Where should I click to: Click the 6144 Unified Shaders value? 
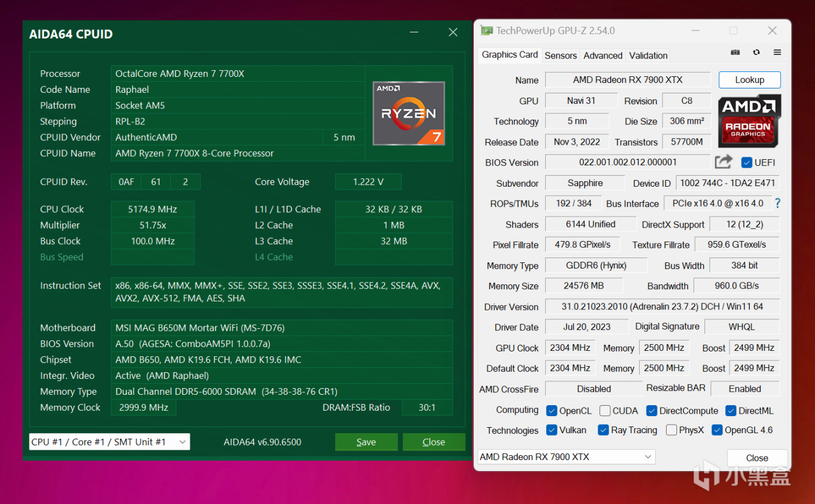click(590, 225)
